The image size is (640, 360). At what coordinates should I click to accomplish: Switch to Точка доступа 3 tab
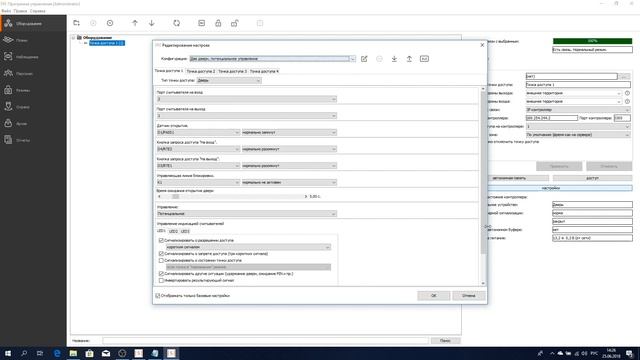(233, 71)
